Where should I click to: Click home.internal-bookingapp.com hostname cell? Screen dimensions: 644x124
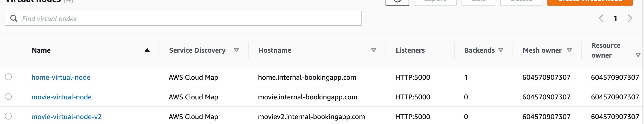pyautogui.click(x=307, y=77)
